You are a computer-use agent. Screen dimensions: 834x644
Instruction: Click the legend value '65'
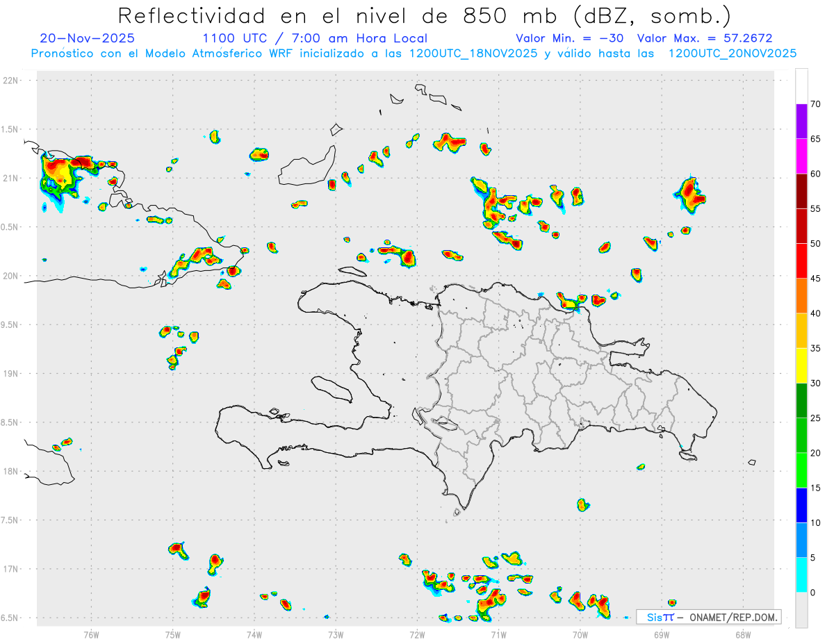point(815,139)
